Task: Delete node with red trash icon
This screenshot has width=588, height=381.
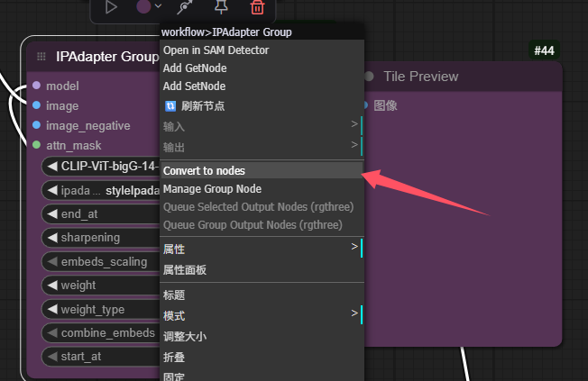Action: pos(257,6)
